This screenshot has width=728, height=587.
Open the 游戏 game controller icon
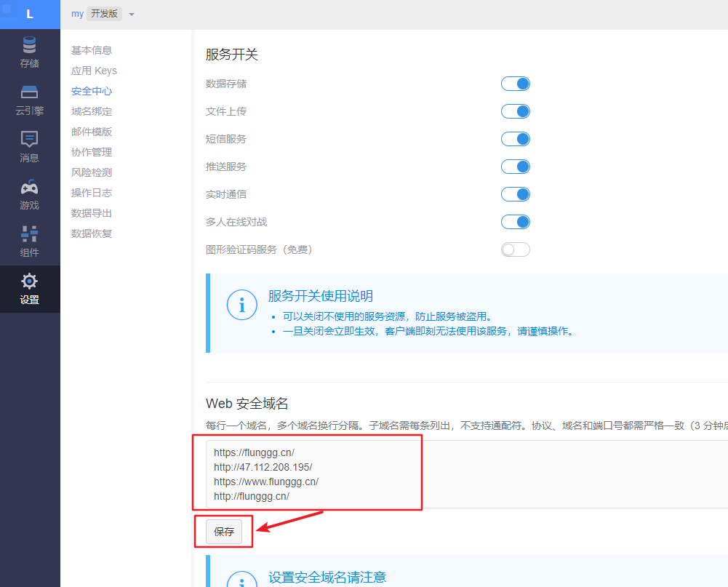click(x=29, y=187)
